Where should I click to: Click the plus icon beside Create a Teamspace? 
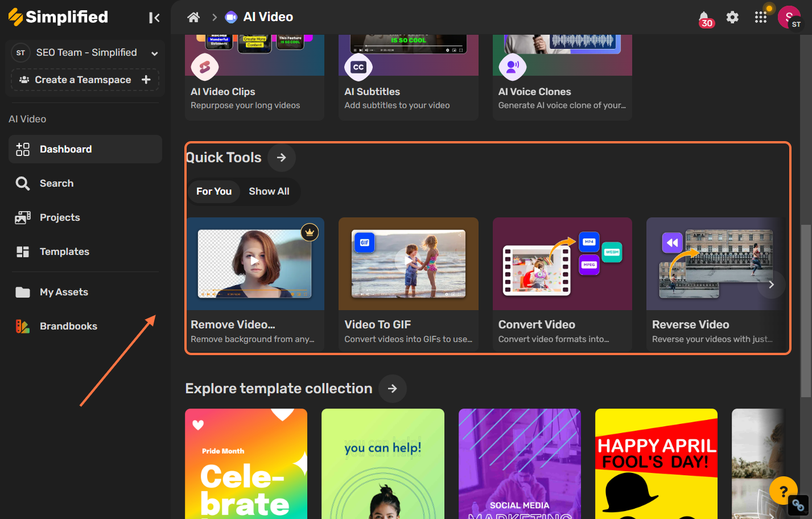tap(146, 80)
